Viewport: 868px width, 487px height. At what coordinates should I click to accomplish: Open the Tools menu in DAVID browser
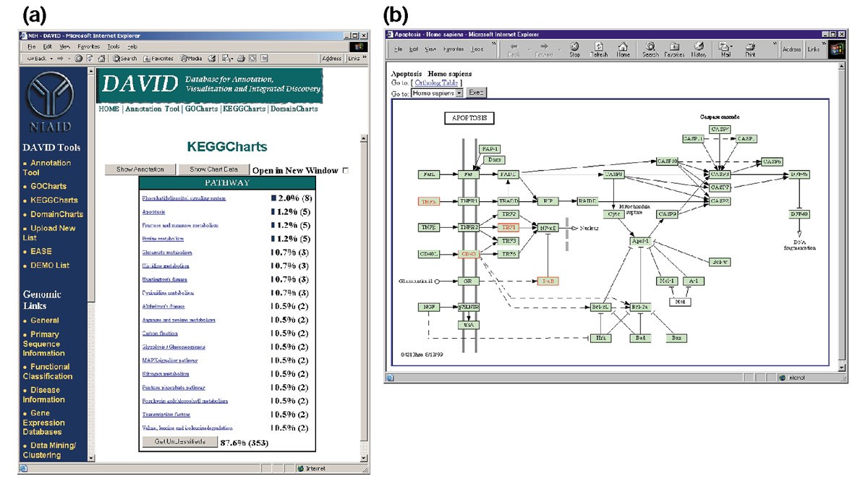click(113, 46)
